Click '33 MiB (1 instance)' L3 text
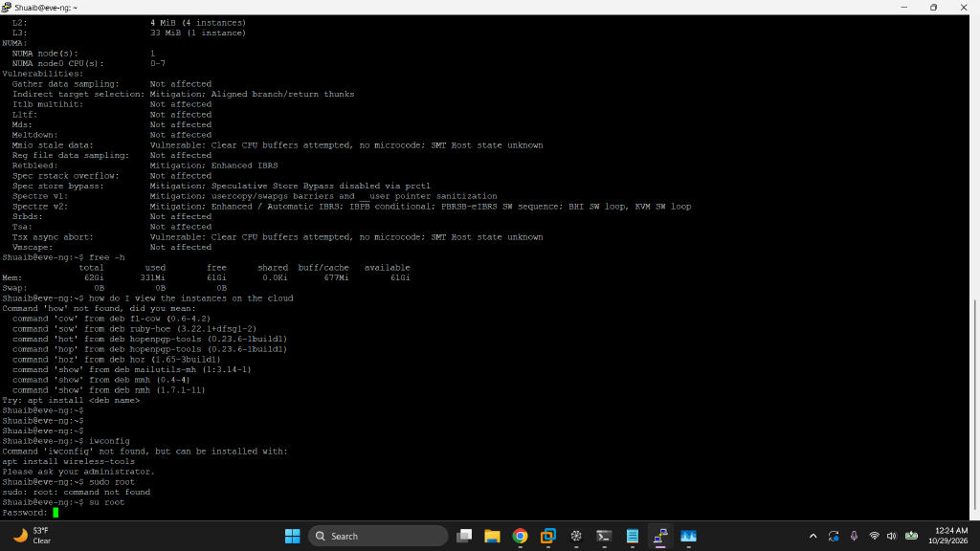The image size is (980, 551). click(198, 33)
